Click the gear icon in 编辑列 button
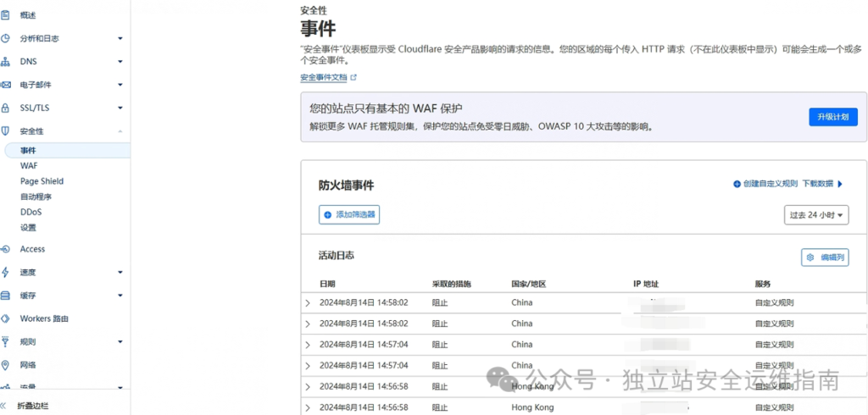This screenshot has width=868, height=415. 810,257
